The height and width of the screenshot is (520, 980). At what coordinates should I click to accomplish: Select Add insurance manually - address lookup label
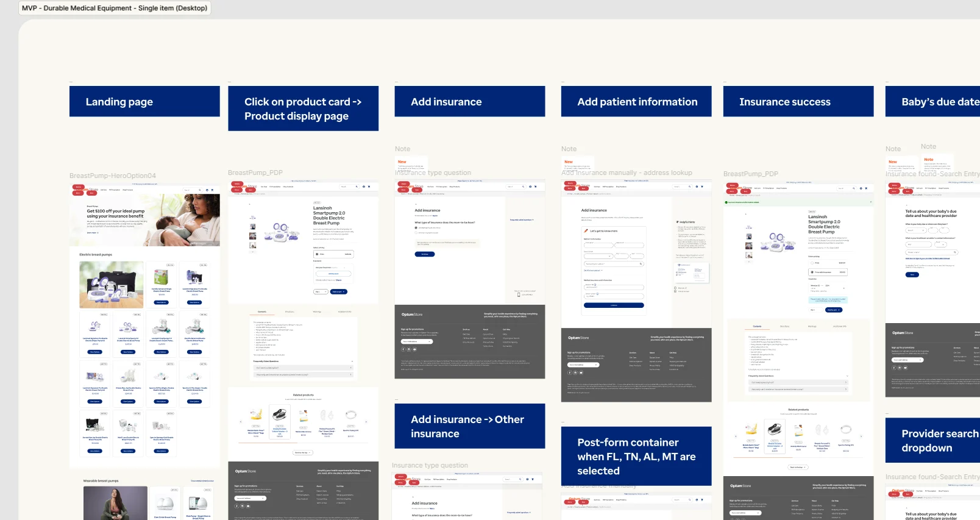click(627, 173)
